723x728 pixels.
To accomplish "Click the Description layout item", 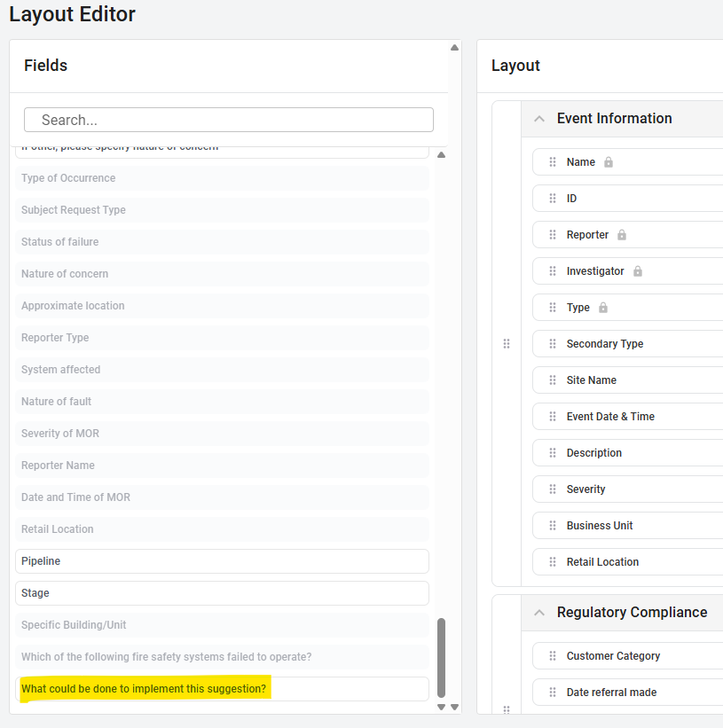I will pos(593,453).
